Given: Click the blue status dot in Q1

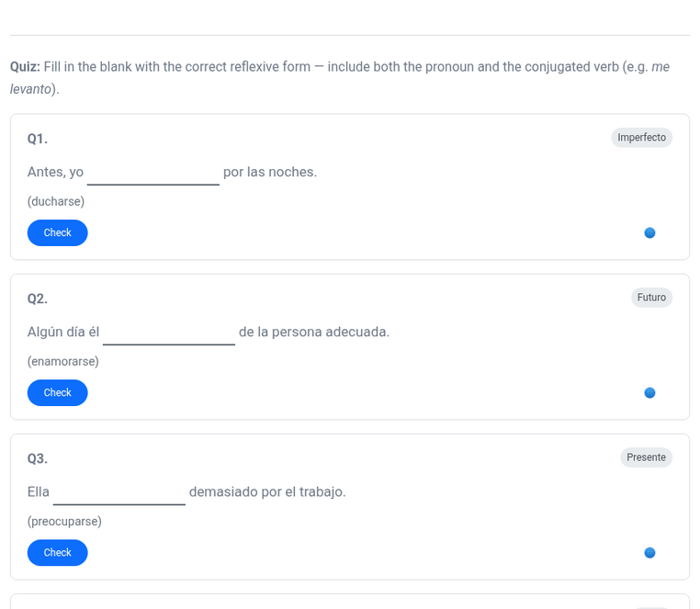Looking at the screenshot, I should (649, 233).
